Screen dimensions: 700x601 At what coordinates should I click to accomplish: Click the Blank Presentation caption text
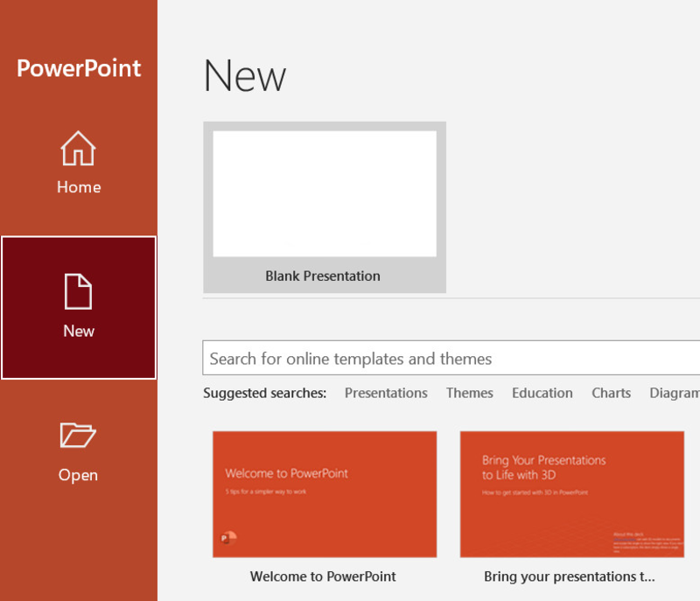click(323, 276)
